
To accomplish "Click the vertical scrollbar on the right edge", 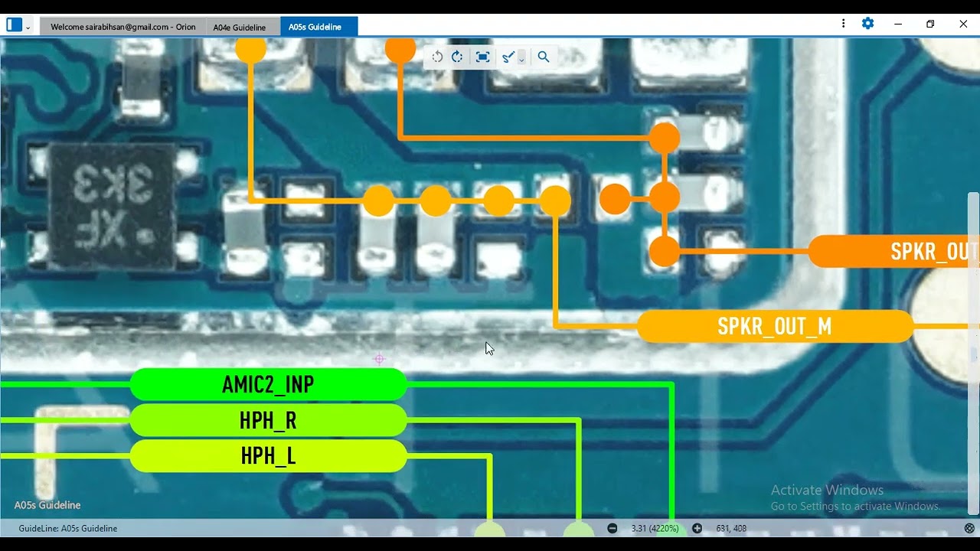I will [x=973, y=352].
